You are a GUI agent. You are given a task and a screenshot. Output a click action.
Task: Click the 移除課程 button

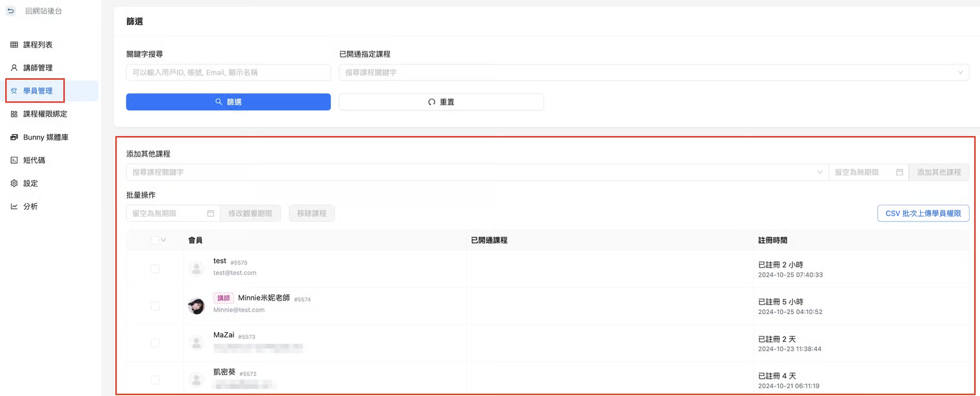312,213
